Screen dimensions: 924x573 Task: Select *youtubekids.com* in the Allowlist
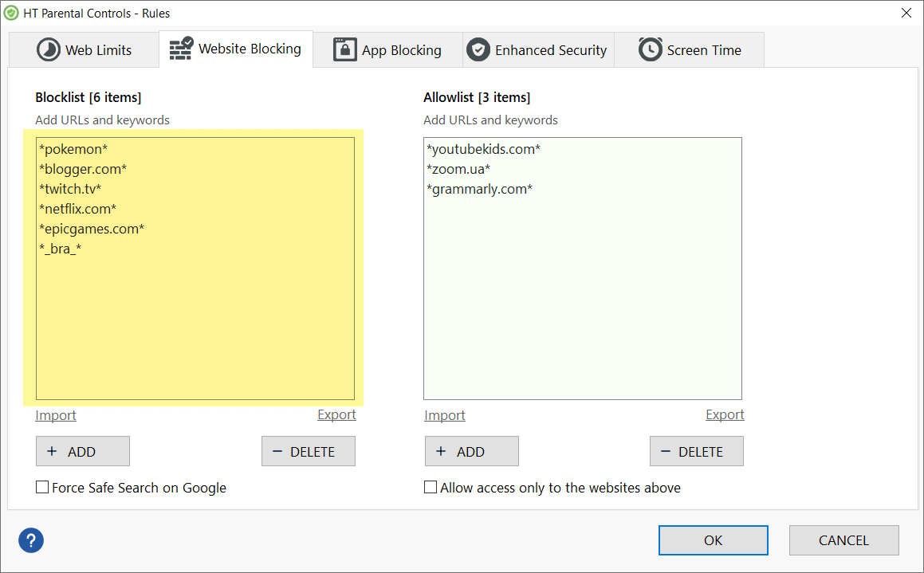click(x=484, y=149)
